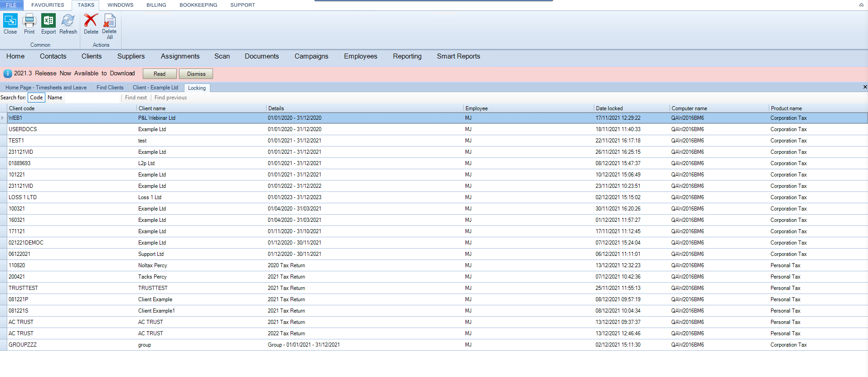Click Find previous
868x377 pixels.
[170, 98]
